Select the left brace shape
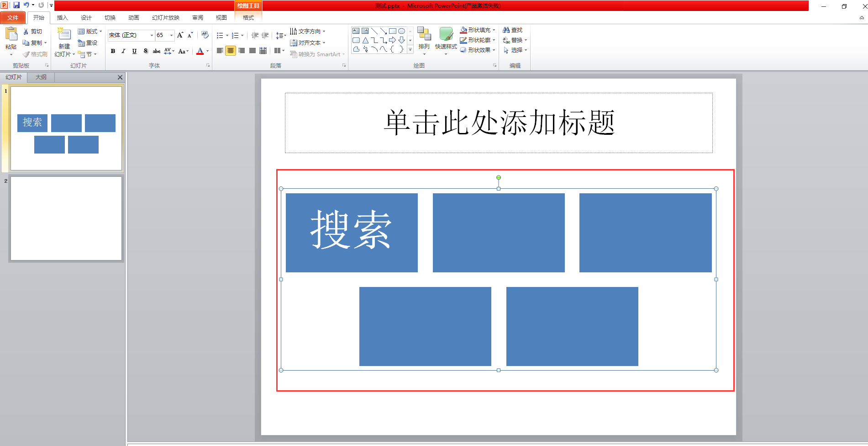The image size is (868, 446). tap(393, 49)
